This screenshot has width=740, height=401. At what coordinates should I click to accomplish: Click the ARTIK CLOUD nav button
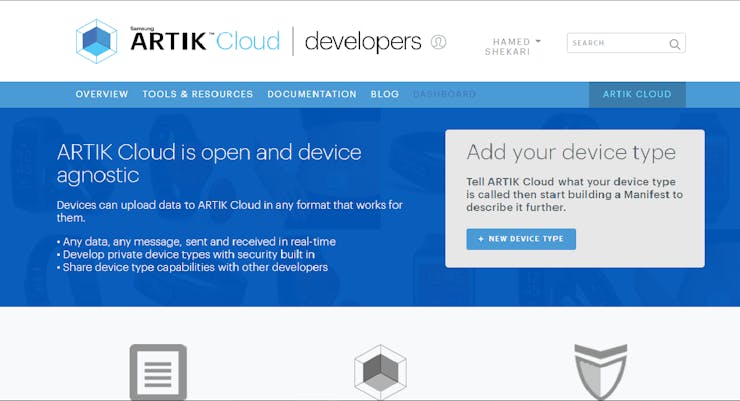(637, 94)
